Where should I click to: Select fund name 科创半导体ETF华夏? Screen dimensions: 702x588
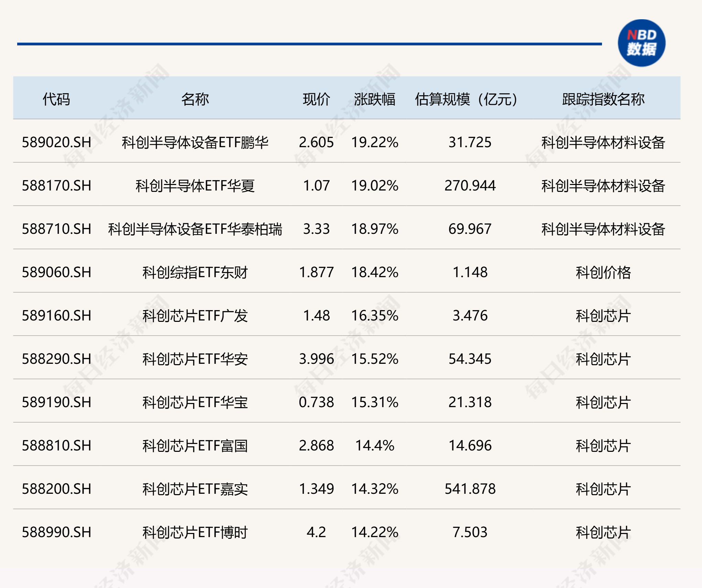195,186
